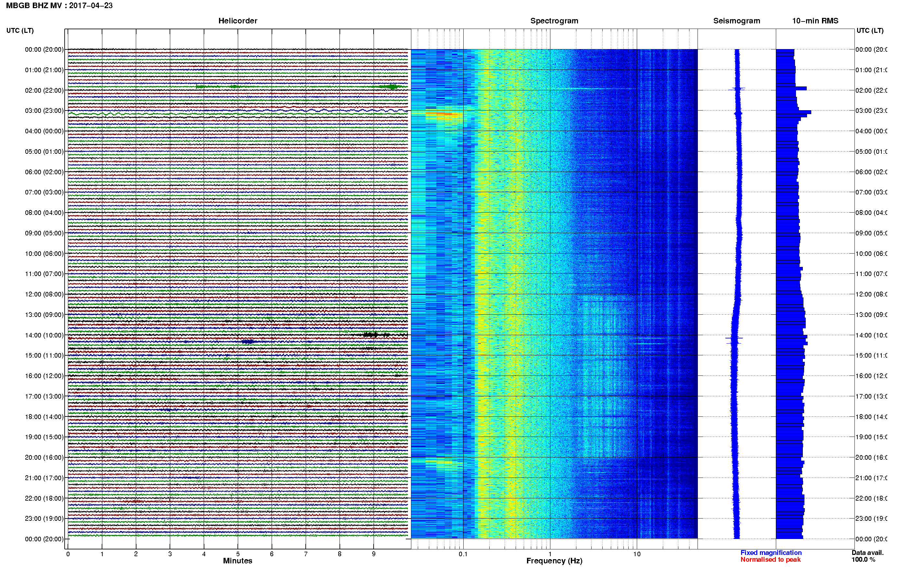The image size is (924, 578).
Task: Click the left 03:00 (23:00) time label
Action: 44,111
